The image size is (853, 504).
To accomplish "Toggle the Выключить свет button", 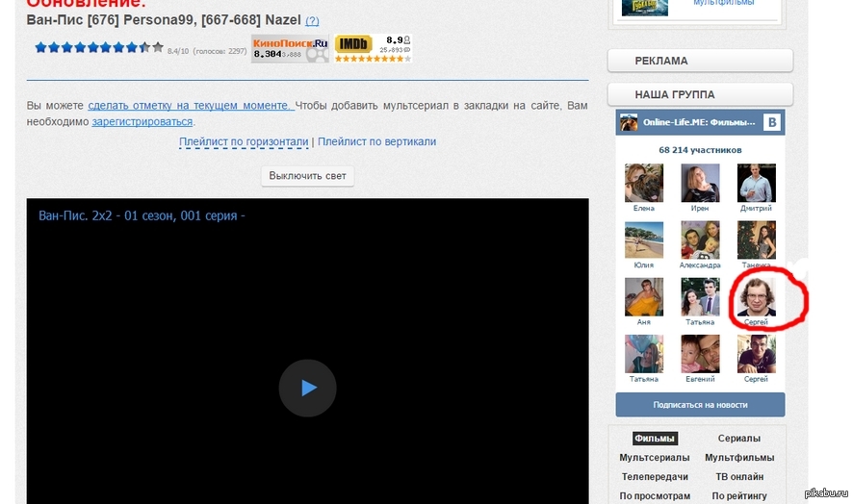I will coord(308,176).
